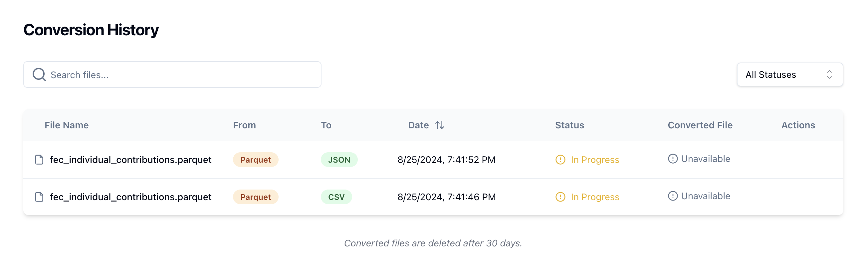
Task: Click Unavailable info icon in CSV row
Action: (673, 196)
